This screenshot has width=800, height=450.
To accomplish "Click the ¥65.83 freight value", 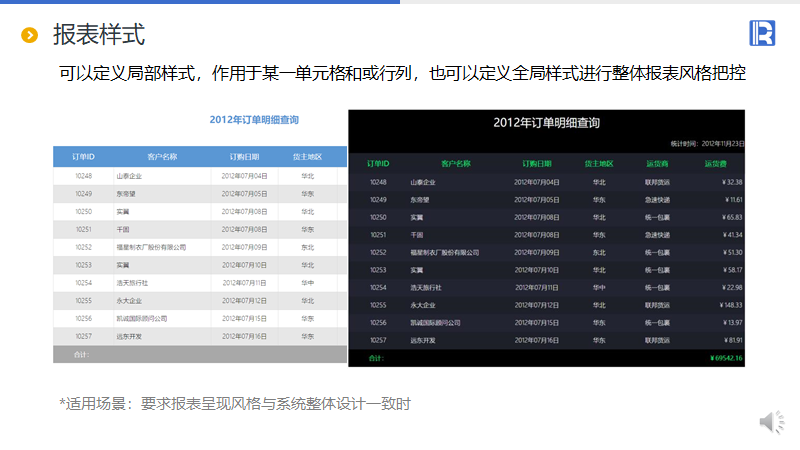I will point(732,217).
